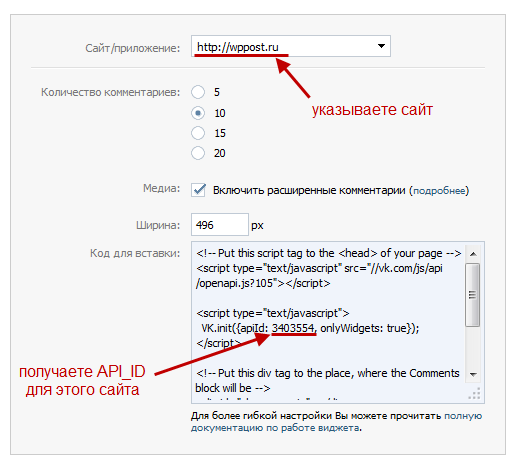This screenshot has width=513, height=465.
Task: Click the 'Включить расширенные комментарии' label
Action: click(x=309, y=190)
